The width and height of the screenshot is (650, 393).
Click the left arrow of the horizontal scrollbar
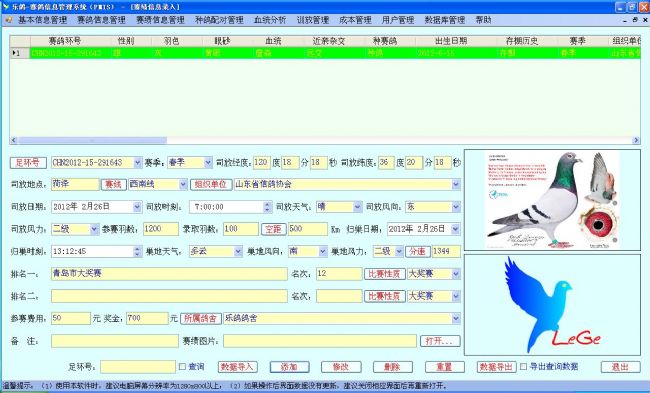tap(14, 141)
